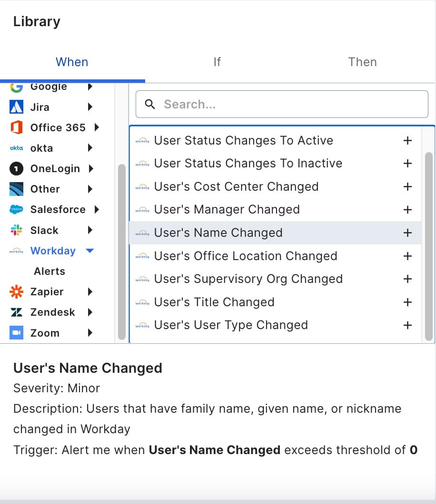Expand the Google integration arrow

[x=90, y=87]
